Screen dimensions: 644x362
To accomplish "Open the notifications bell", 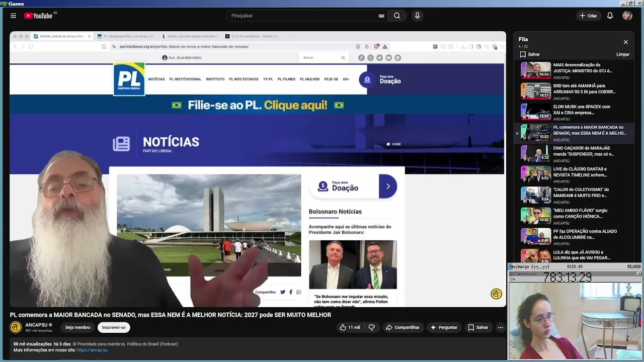I will tap(610, 16).
